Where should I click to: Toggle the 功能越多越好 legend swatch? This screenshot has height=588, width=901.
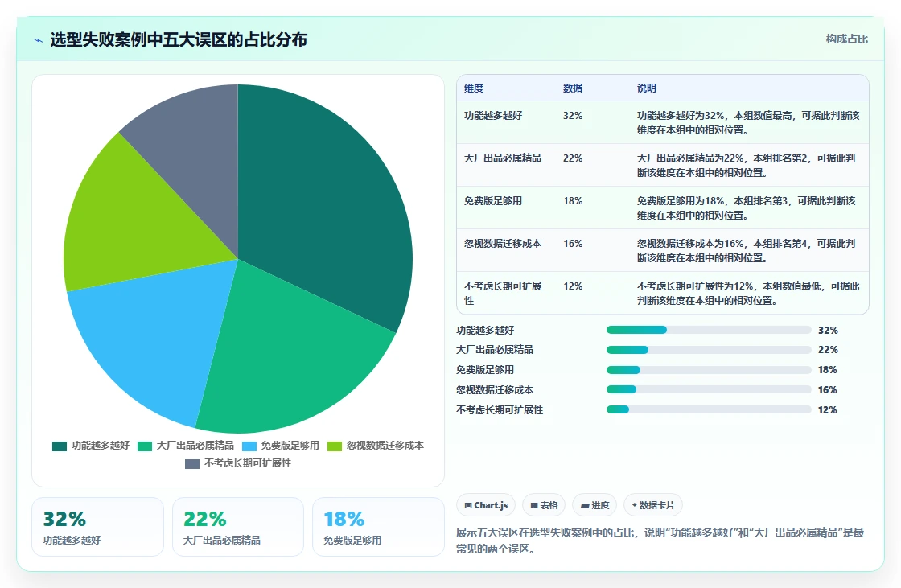[60, 446]
